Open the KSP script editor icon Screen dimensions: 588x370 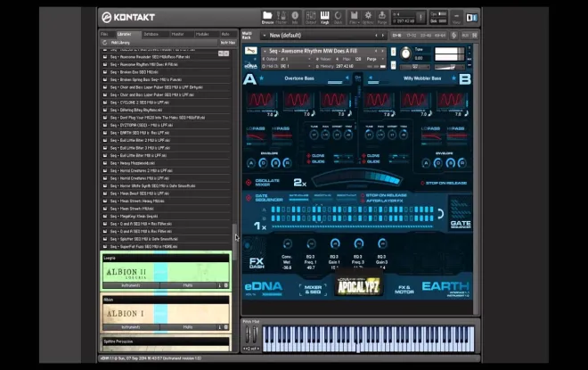454,36
